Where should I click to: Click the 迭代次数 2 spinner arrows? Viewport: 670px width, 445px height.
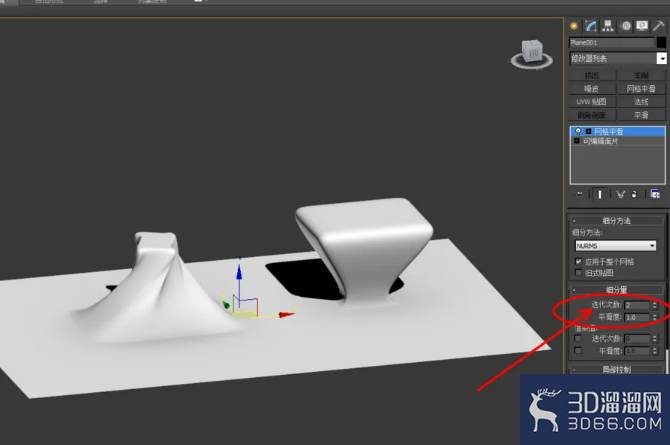tap(654, 305)
